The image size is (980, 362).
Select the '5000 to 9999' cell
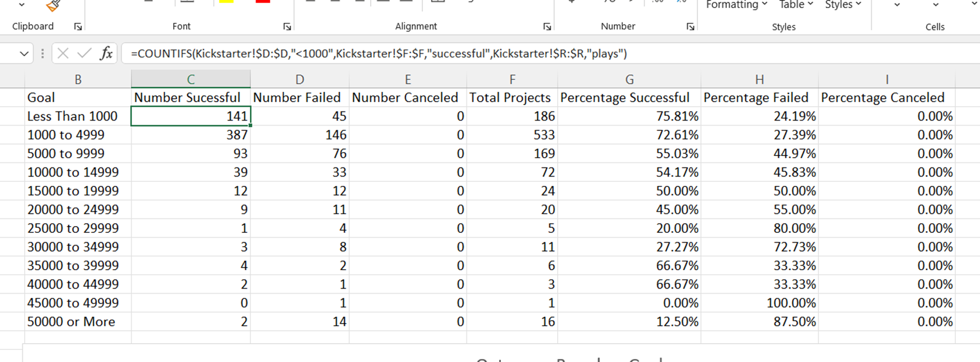[78, 154]
